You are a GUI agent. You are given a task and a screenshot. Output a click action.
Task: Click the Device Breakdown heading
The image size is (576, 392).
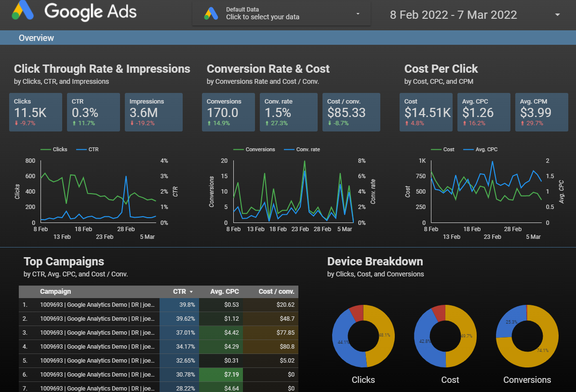pyautogui.click(x=375, y=261)
